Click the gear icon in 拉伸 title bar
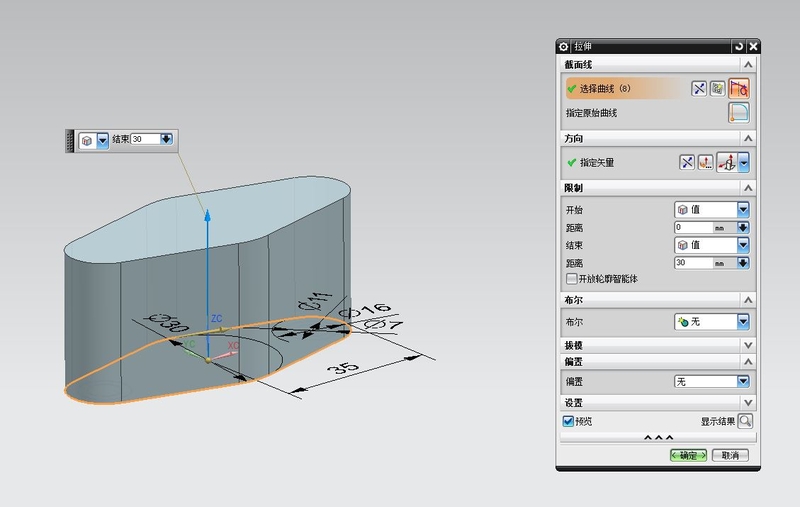Image resolution: width=800 pixels, height=507 pixels. pyautogui.click(x=563, y=46)
